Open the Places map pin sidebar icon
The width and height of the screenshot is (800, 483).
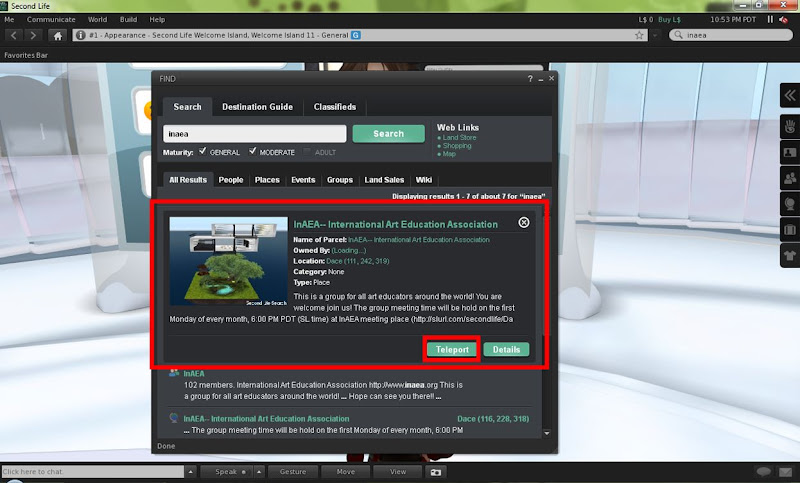[x=790, y=204]
